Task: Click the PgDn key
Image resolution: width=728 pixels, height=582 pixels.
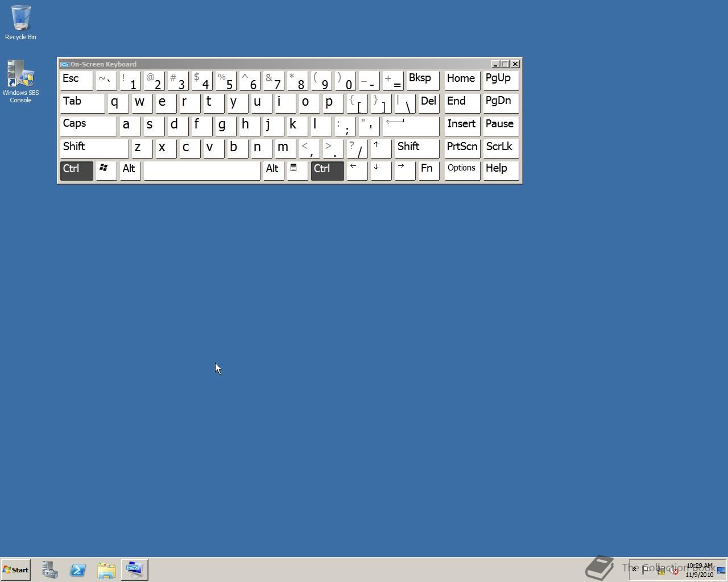Action: coord(501,103)
